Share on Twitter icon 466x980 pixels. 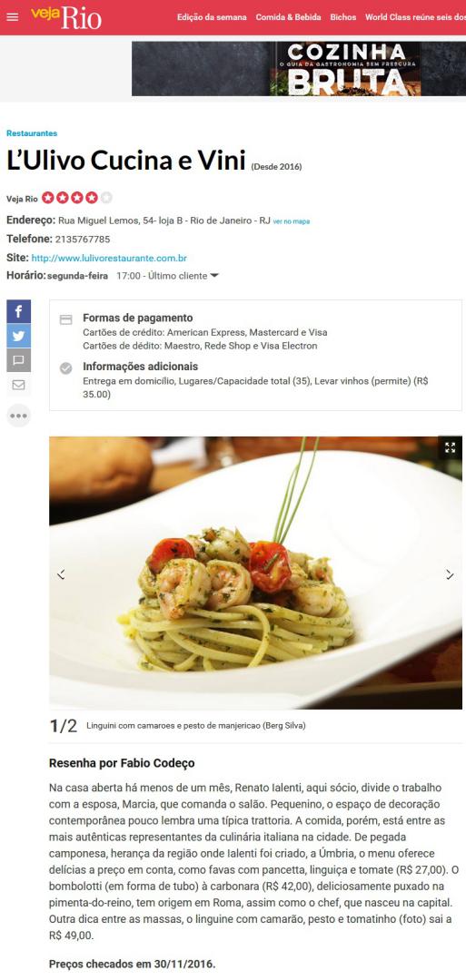19,336
